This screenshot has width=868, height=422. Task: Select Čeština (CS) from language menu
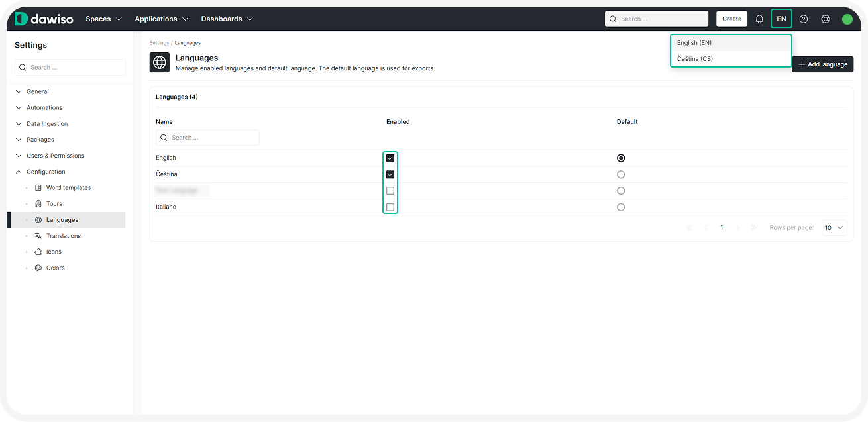695,59
